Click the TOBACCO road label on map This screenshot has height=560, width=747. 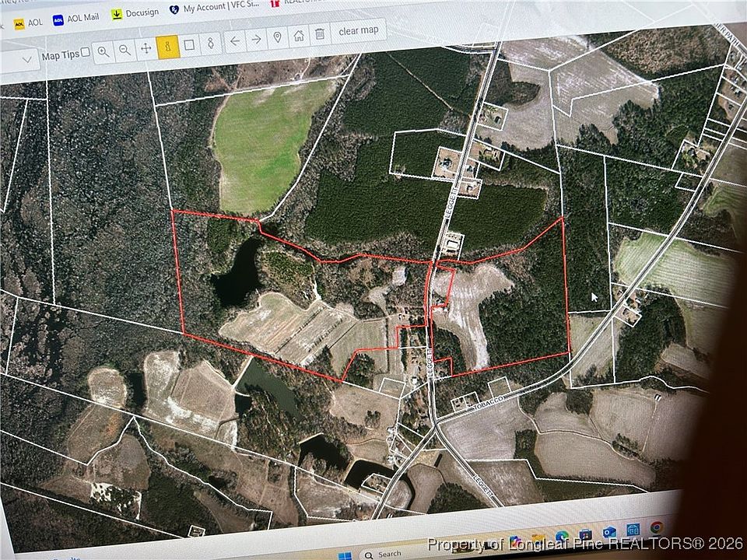489,402
